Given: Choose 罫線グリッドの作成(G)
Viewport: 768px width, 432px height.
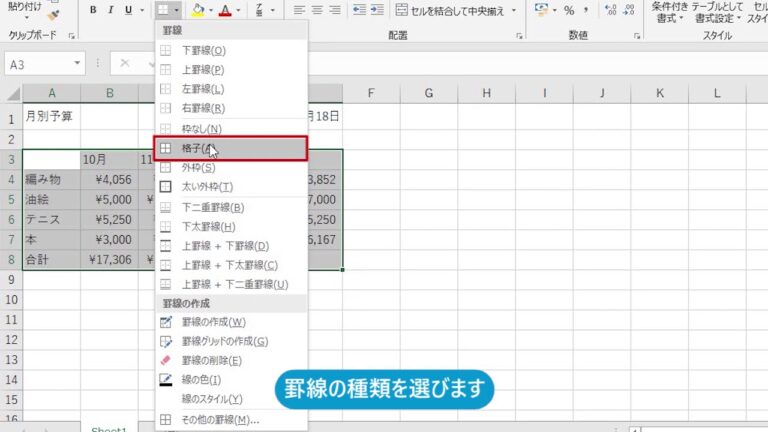Looking at the screenshot, I should click(231, 341).
